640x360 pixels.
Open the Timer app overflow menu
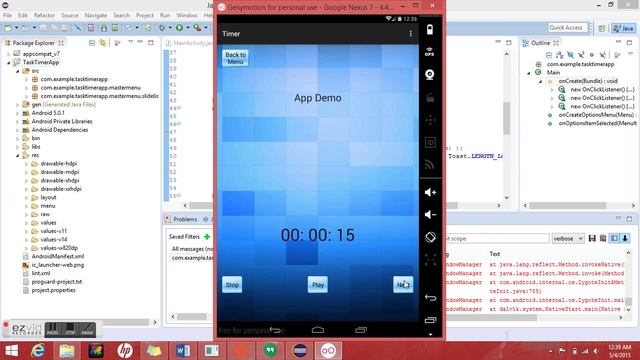coord(410,34)
